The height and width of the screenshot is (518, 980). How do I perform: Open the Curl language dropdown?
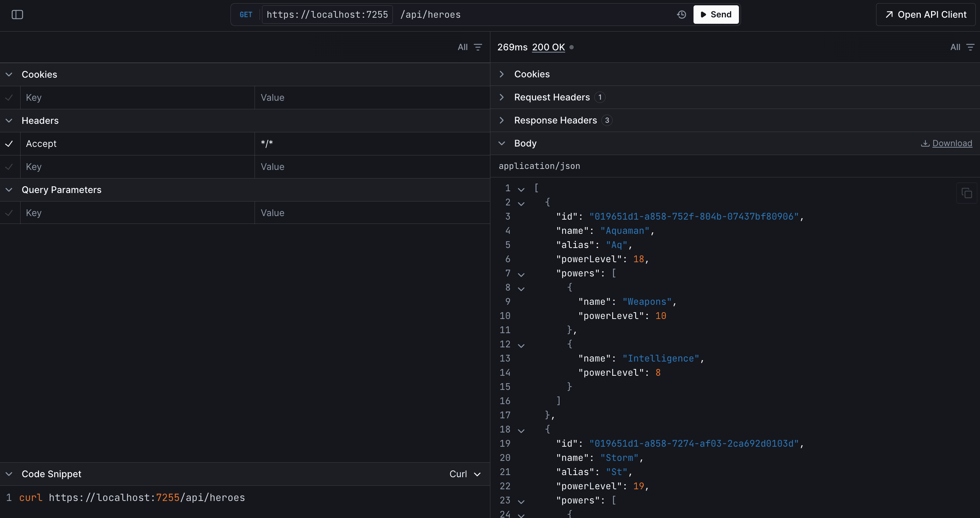click(465, 474)
